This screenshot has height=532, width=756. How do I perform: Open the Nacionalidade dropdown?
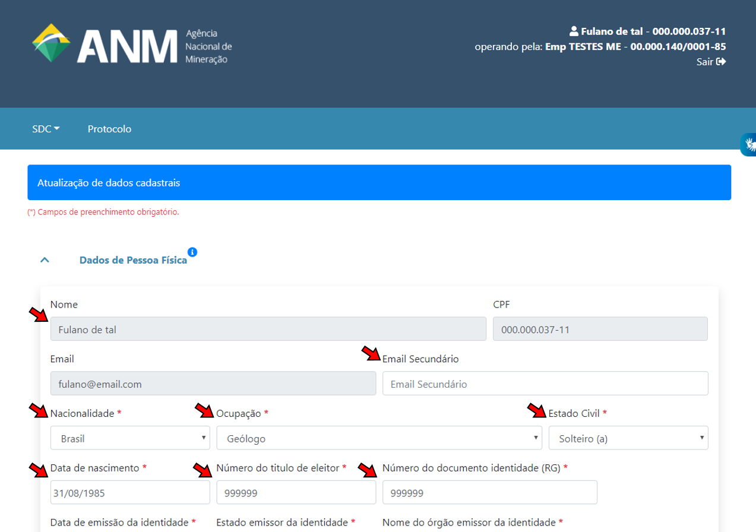(130, 438)
